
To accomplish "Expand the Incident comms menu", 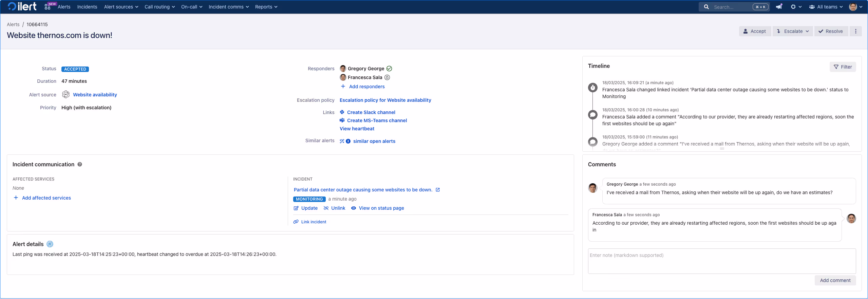I will [x=229, y=7].
